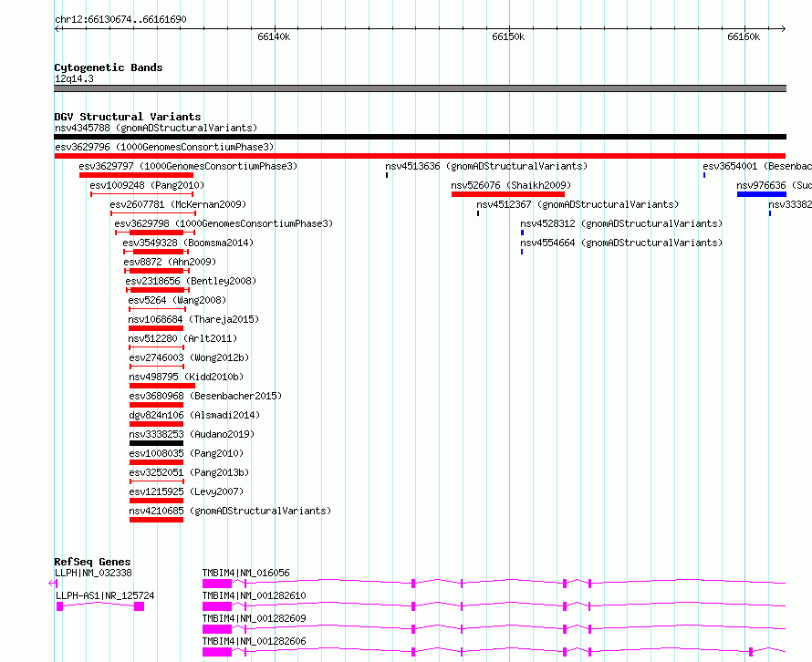The height and width of the screenshot is (662, 812).
Task: Click the first exon block of TMBIM4 NM_016056
Action: [x=217, y=584]
